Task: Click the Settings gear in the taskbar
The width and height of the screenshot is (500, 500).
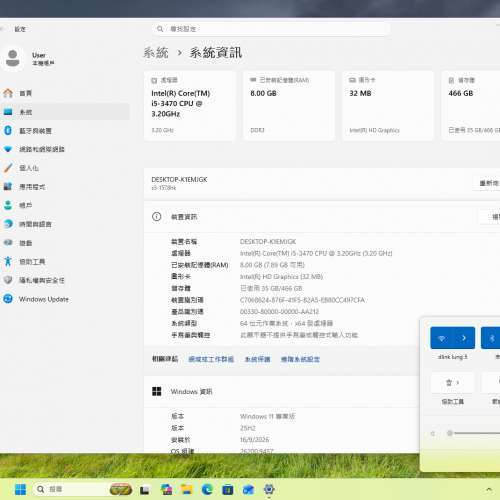Action: click(269, 489)
